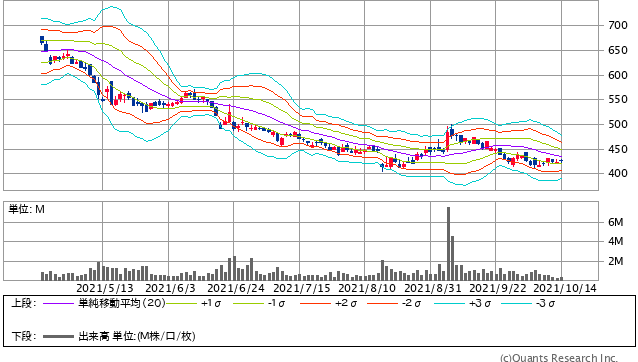This screenshot has height=362, width=638.
Task: Select the 2021/6/24 date axis label
Action: point(236,288)
